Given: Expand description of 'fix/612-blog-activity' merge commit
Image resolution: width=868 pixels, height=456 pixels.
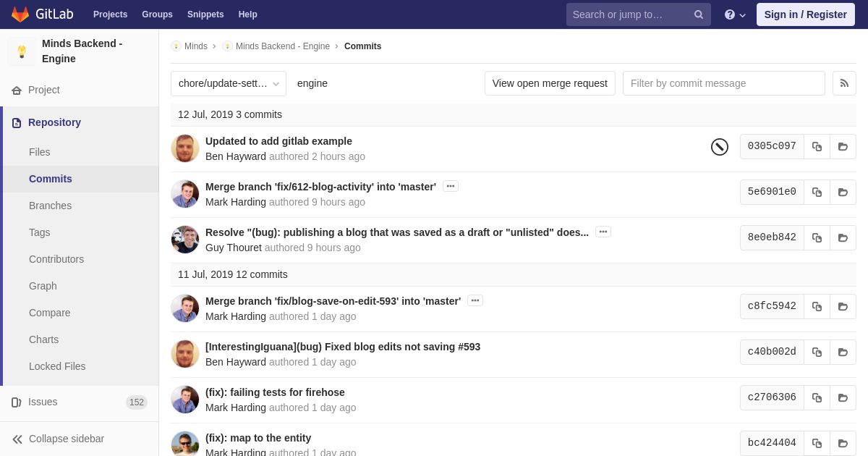Looking at the screenshot, I should (x=451, y=186).
